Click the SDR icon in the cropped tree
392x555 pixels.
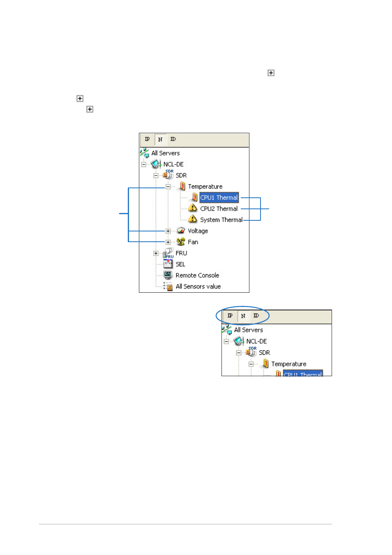click(x=251, y=351)
